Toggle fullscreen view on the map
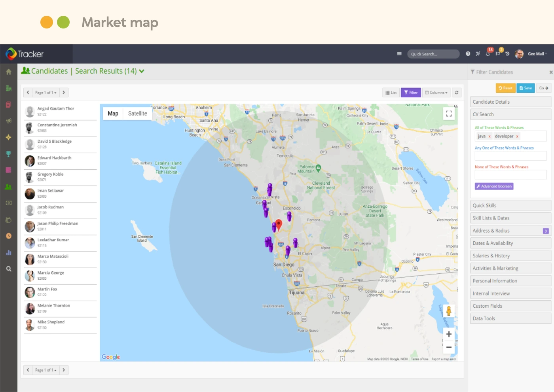The height and width of the screenshot is (392, 554). point(449,114)
